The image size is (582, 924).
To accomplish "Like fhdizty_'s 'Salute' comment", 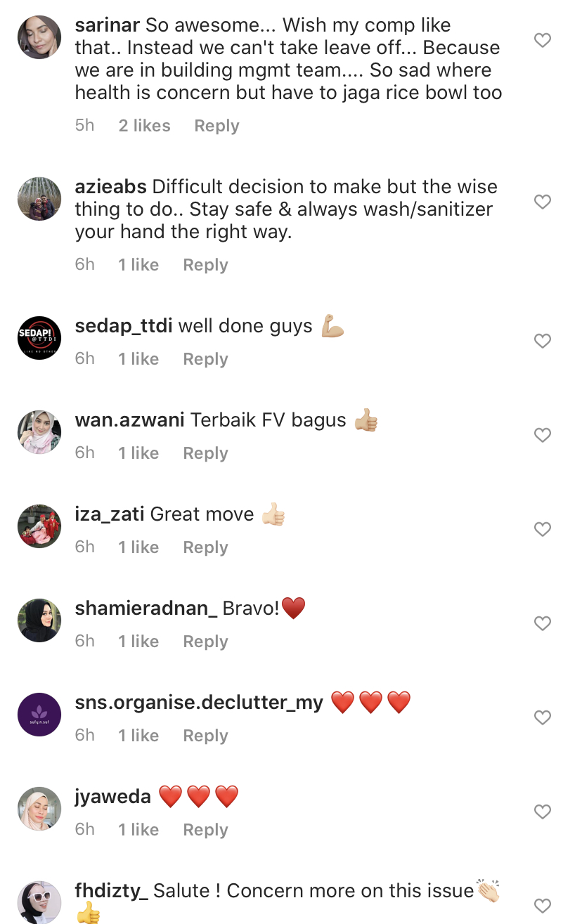I will [x=542, y=906].
